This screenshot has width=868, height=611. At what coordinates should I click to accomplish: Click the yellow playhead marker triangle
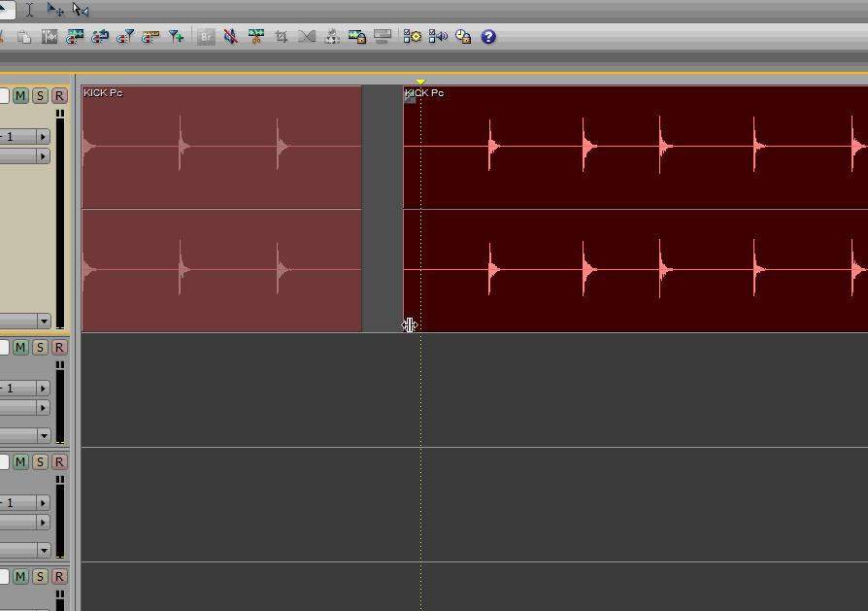pos(420,82)
